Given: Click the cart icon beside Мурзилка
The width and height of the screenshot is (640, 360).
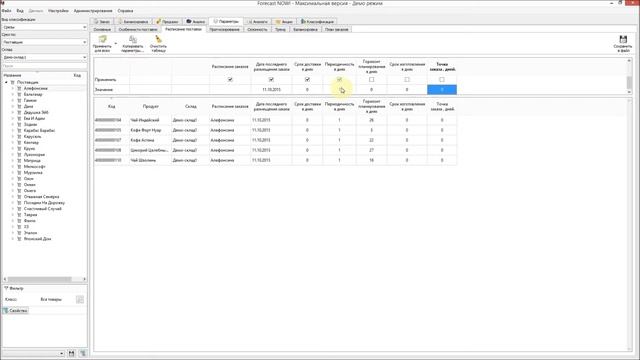Looking at the screenshot, I should coord(19,173).
